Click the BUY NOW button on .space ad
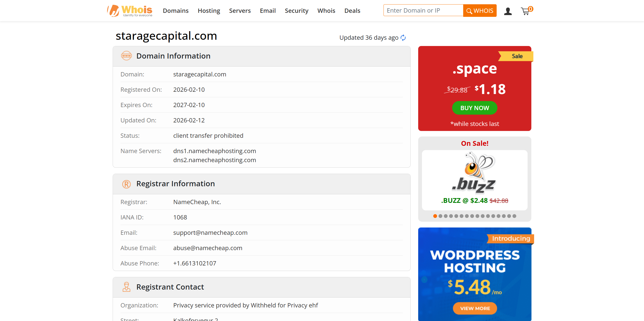This screenshot has width=644, height=321. tap(475, 108)
